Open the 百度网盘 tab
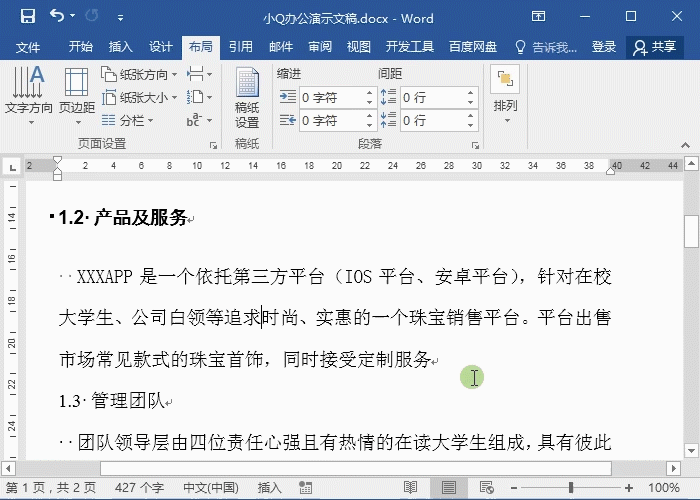Image resolution: width=700 pixels, height=500 pixels. [473, 47]
